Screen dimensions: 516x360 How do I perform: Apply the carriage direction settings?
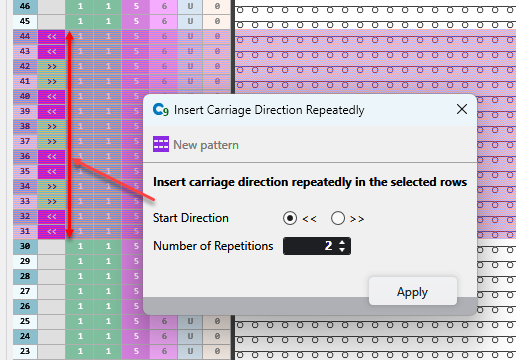coord(412,291)
